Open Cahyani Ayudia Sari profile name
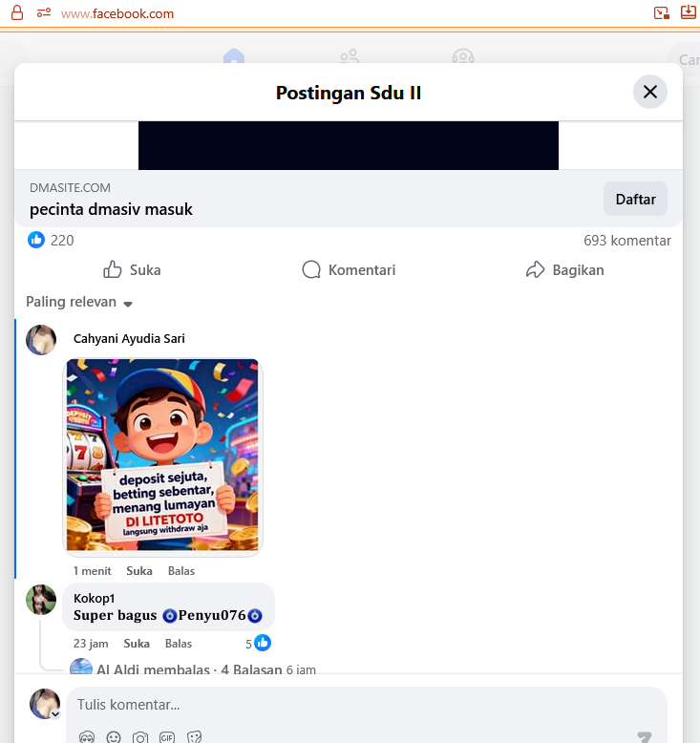Screen dimensions: 700x743 click(x=129, y=339)
